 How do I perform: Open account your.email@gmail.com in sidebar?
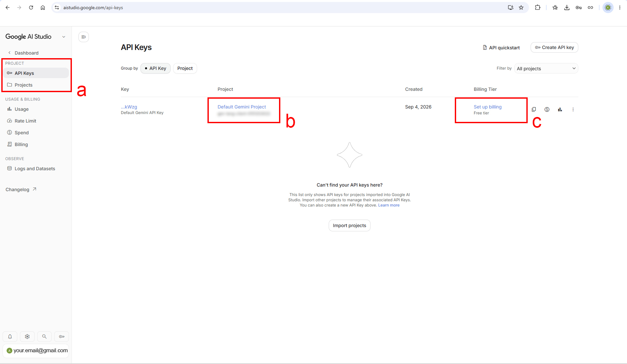[x=36, y=351]
